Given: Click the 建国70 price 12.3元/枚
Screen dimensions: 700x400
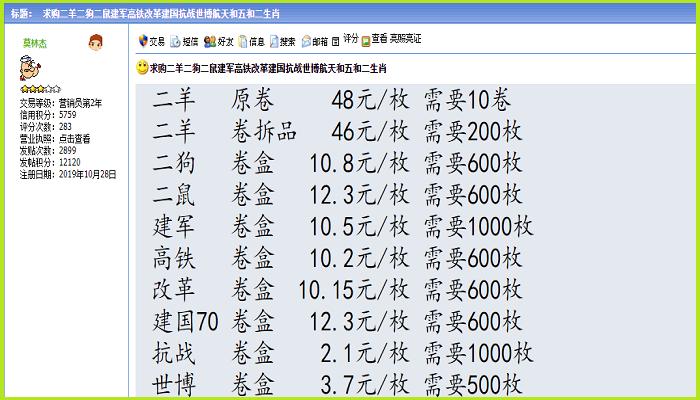Looking at the screenshot, I should point(359,322).
